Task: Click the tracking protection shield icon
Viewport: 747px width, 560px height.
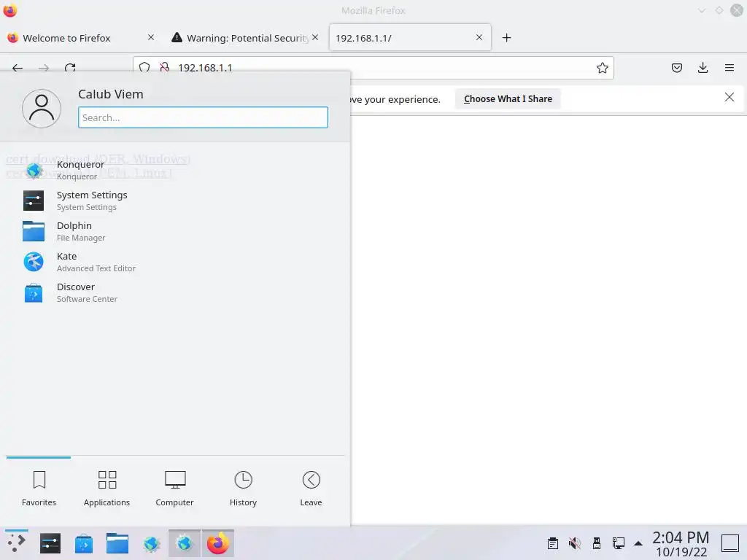Action: click(144, 68)
